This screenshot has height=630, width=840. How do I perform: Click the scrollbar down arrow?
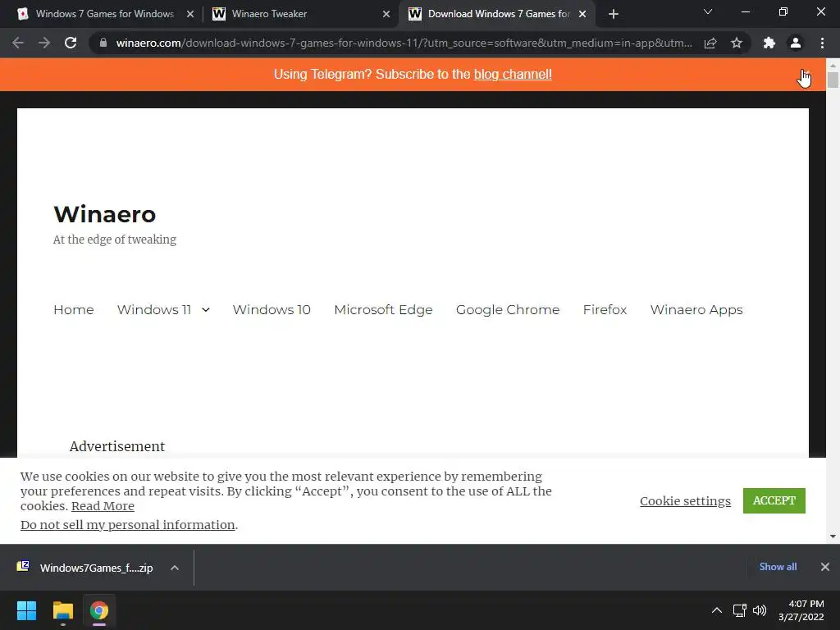(x=833, y=536)
